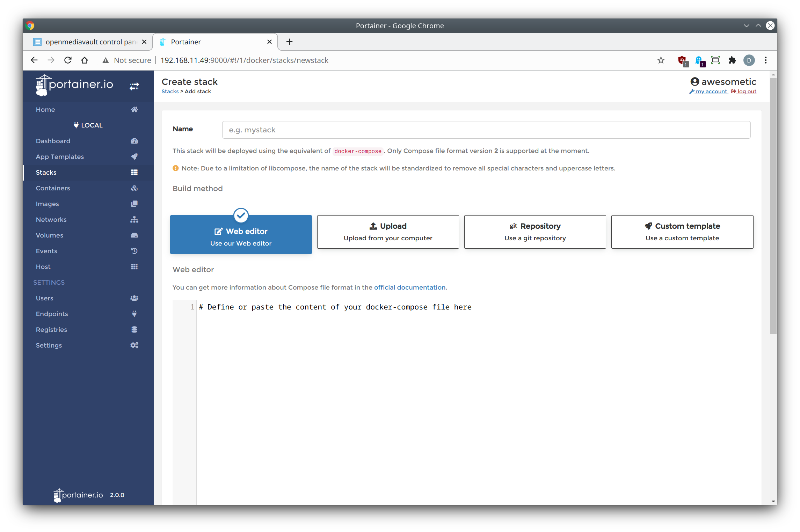Click the Registries database icon
The image size is (800, 532).
click(x=134, y=330)
